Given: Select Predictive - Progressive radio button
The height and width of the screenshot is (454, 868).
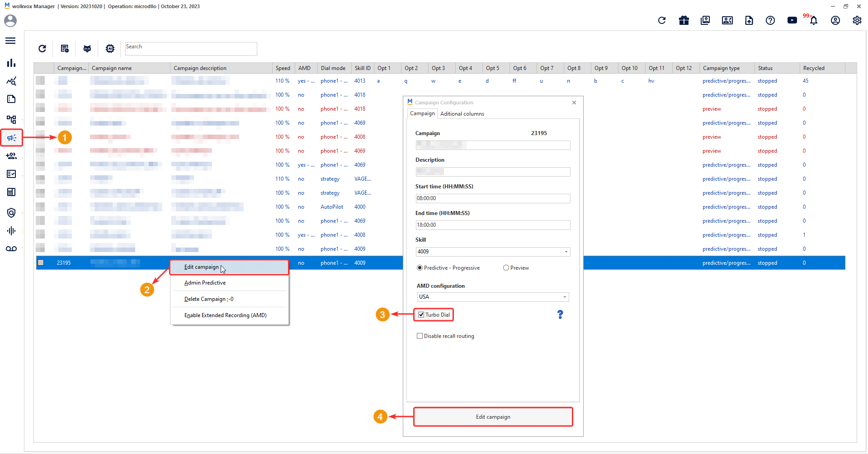Looking at the screenshot, I should coord(420,268).
